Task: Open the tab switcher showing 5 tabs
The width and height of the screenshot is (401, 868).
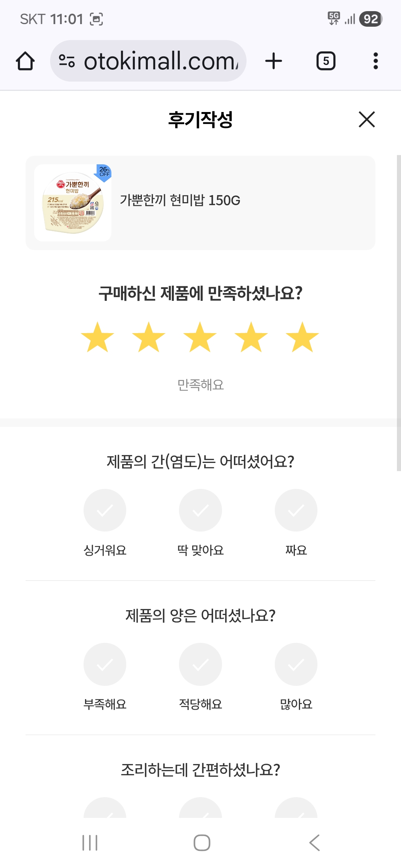Action: (x=326, y=61)
